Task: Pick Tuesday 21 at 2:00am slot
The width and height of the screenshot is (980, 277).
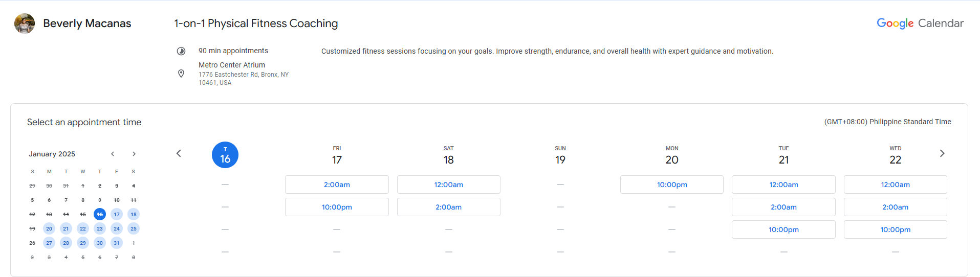Action: [783, 207]
